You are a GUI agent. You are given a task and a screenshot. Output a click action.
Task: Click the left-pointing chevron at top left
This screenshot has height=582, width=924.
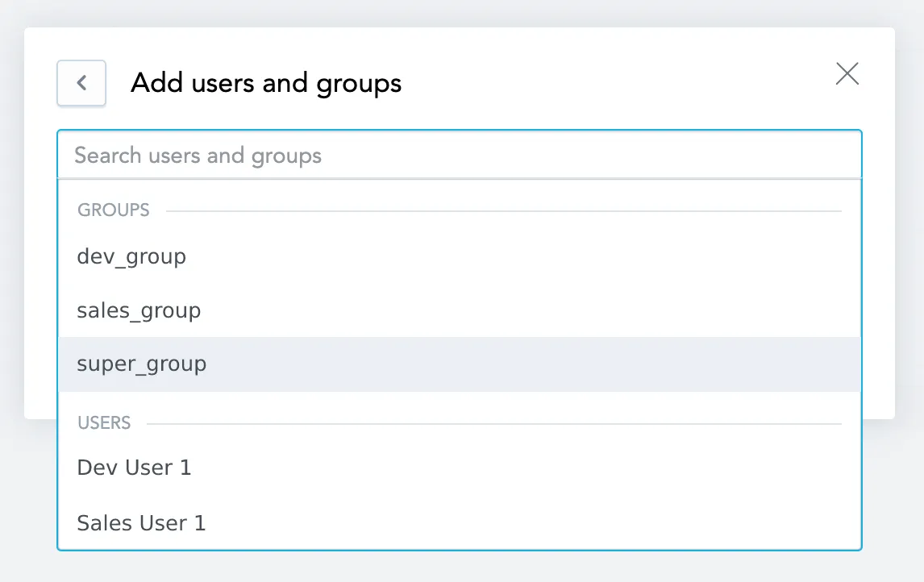point(81,83)
